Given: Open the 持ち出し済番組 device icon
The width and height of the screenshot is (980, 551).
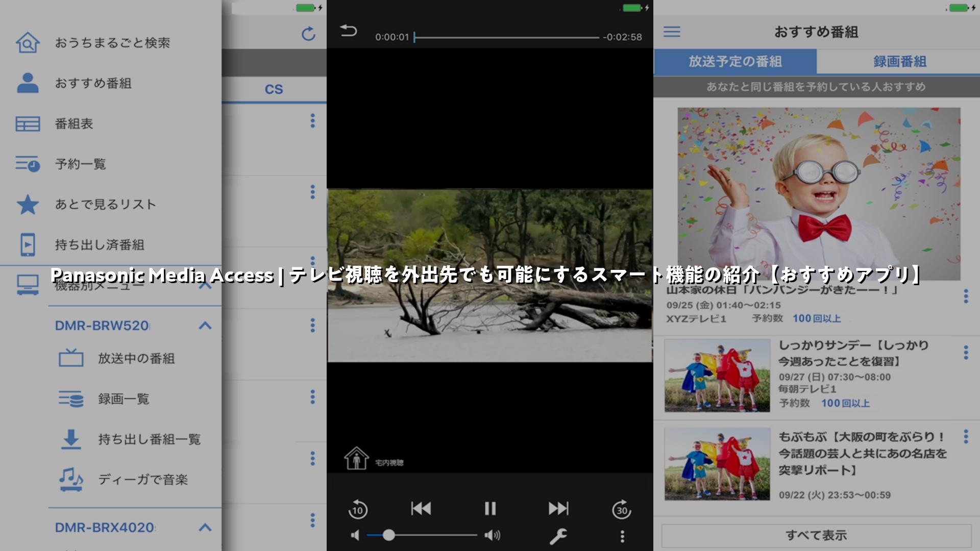Looking at the screenshot, I should click(x=28, y=244).
